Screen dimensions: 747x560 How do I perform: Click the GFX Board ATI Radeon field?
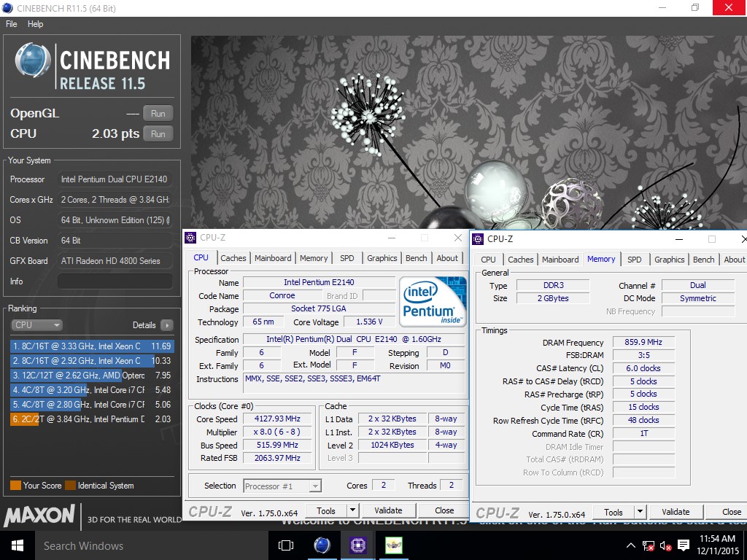point(115,260)
